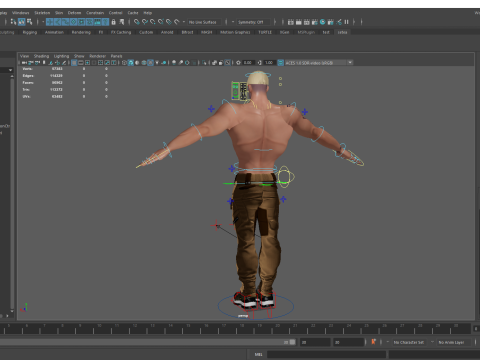Click the image plane icon in panel toolbar
The height and width of the screenshot is (360, 480).
51,63
